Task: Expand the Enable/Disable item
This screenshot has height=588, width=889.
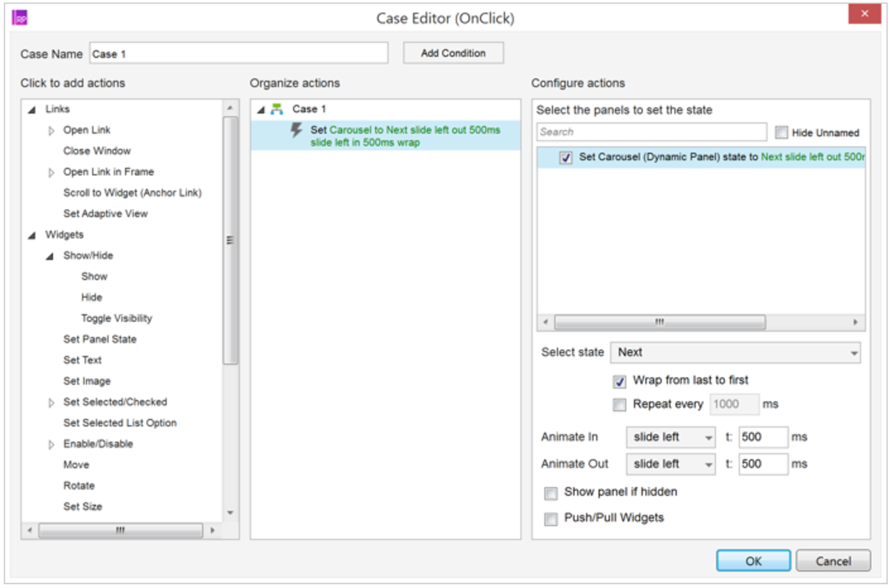Action: point(51,445)
